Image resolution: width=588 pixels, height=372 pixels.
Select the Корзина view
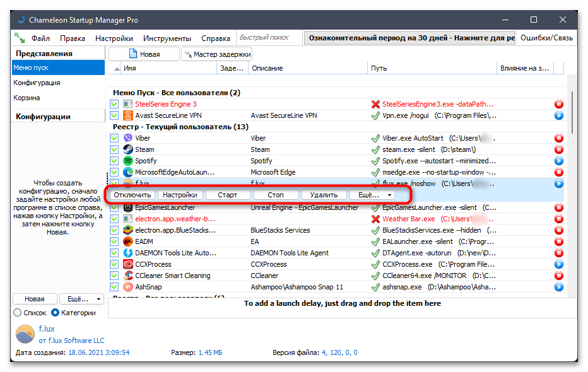[x=58, y=98]
